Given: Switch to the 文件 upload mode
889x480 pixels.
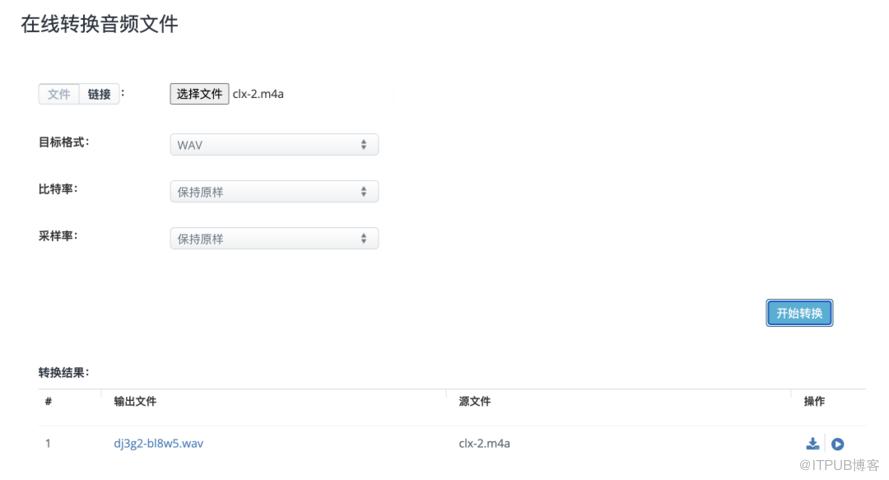Looking at the screenshot, I should tap(59, 94).
